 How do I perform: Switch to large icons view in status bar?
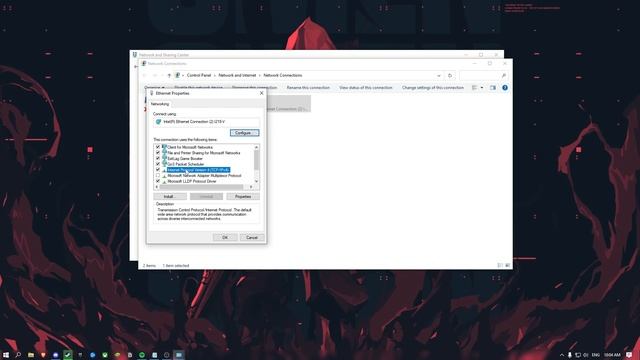tap(507, 265)
